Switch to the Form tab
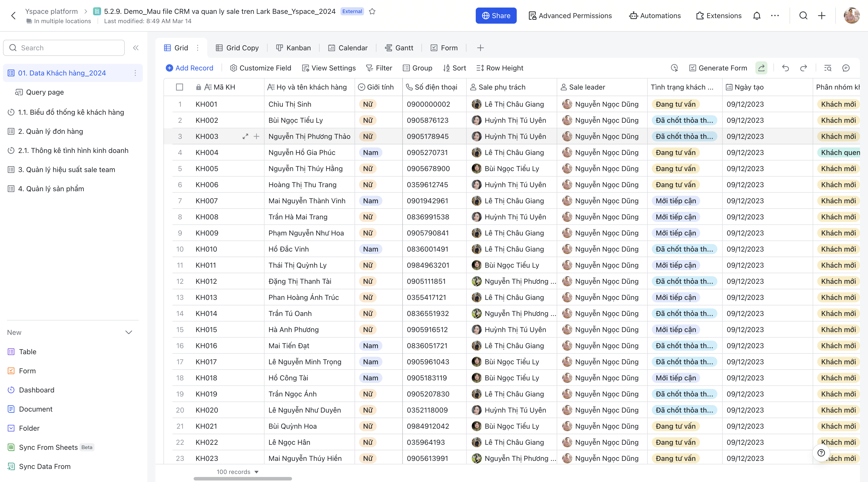This screenshot has width=868, height=482. [444, 48]
